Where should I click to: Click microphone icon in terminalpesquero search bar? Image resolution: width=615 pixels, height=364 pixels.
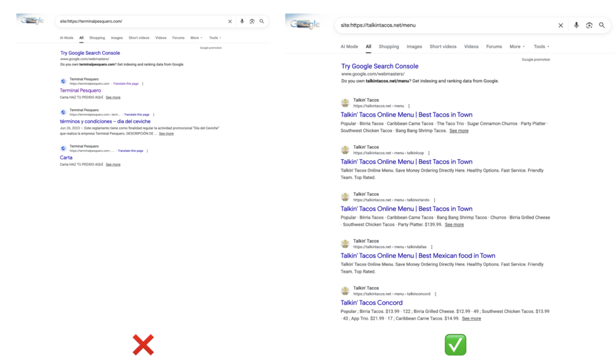pos(242,21)
